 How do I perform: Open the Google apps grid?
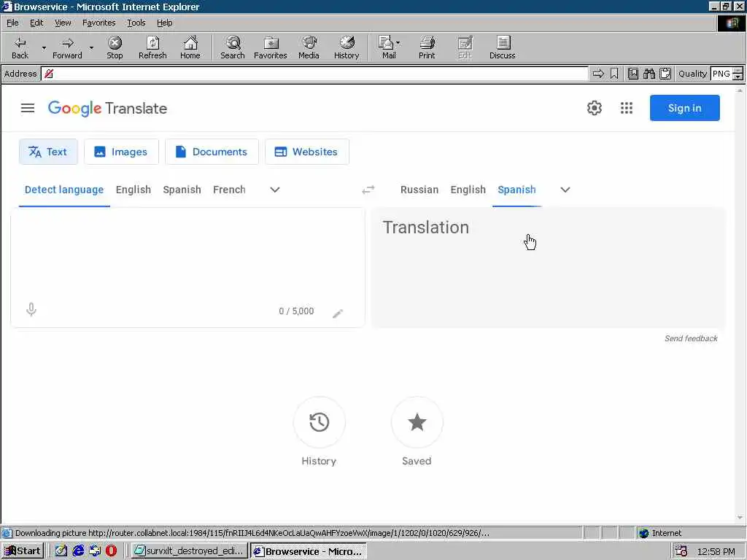[627, 108]
